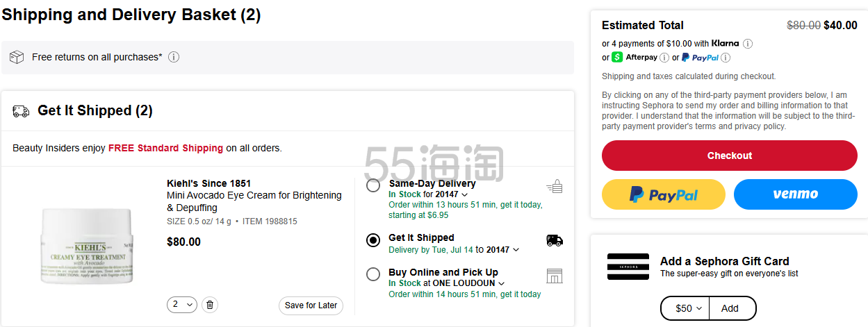Pay with the venmo button
The height and width of the screenshot is (327, 868).
796,194
